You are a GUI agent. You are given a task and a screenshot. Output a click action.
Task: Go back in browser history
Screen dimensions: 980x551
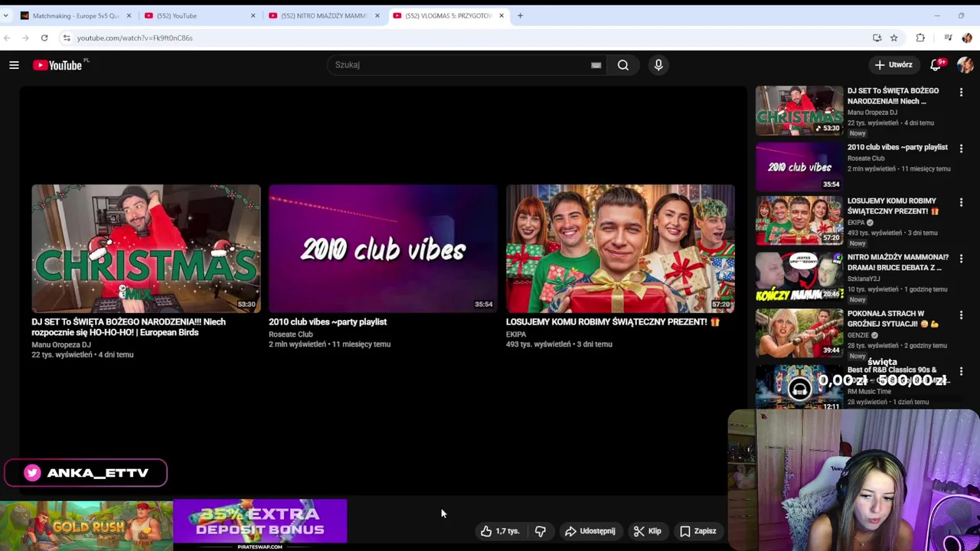click(x=7, y=37)
